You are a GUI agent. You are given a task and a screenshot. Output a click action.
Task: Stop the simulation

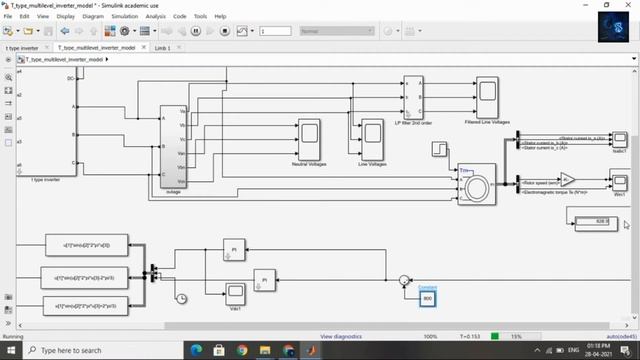point(224,31)
